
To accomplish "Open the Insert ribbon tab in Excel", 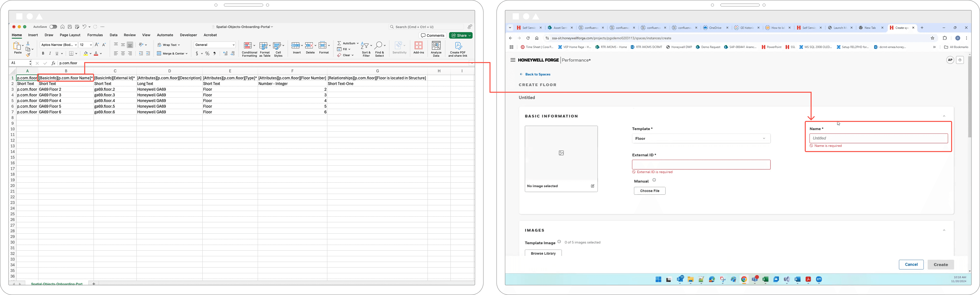I will pos(33,35).
